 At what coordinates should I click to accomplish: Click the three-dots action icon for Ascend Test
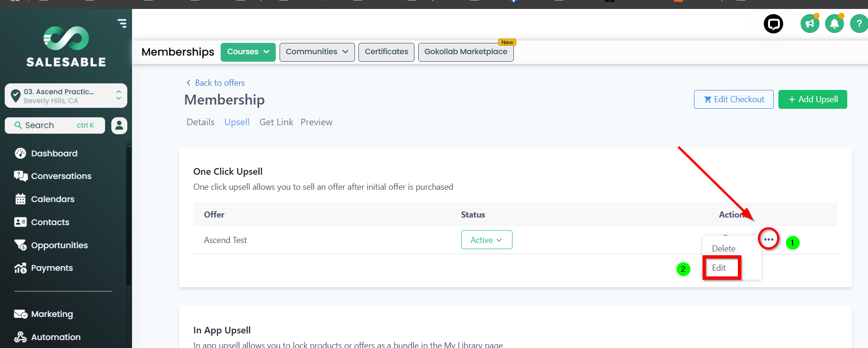pos(769,239)
